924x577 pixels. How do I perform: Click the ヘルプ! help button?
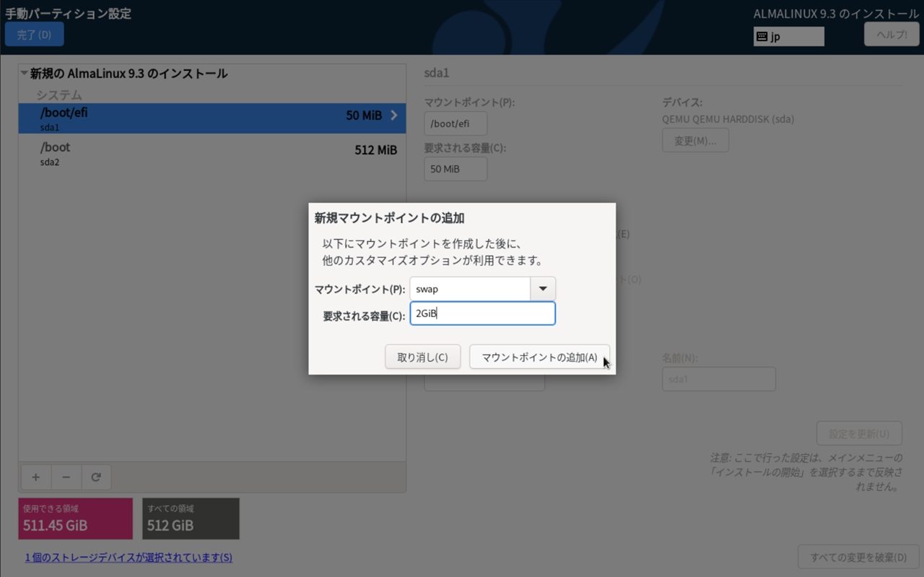[x=891, y=35]
